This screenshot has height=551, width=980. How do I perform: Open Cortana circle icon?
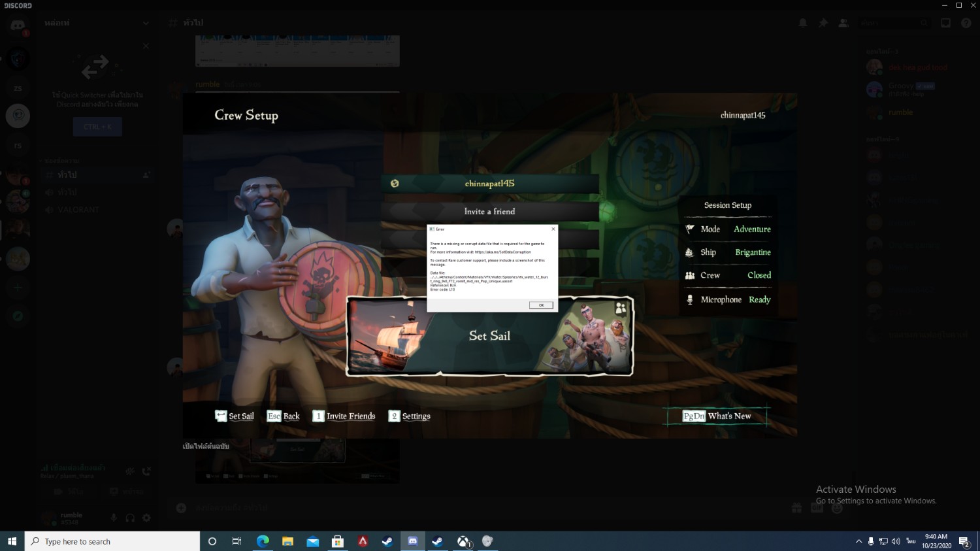[212, 541]
